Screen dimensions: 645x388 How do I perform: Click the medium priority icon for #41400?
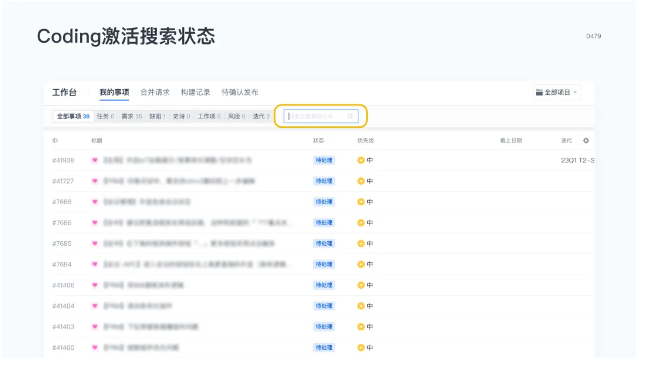click(361, 348)
